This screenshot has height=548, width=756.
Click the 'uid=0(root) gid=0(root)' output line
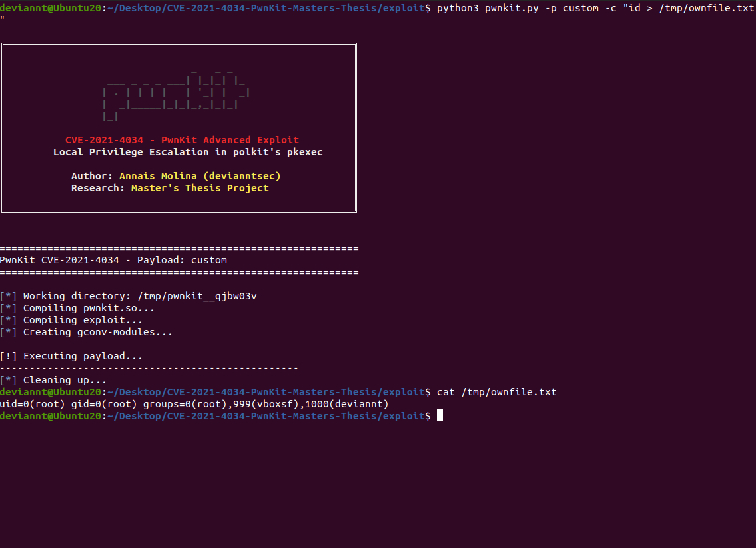[x=194, y=404]
